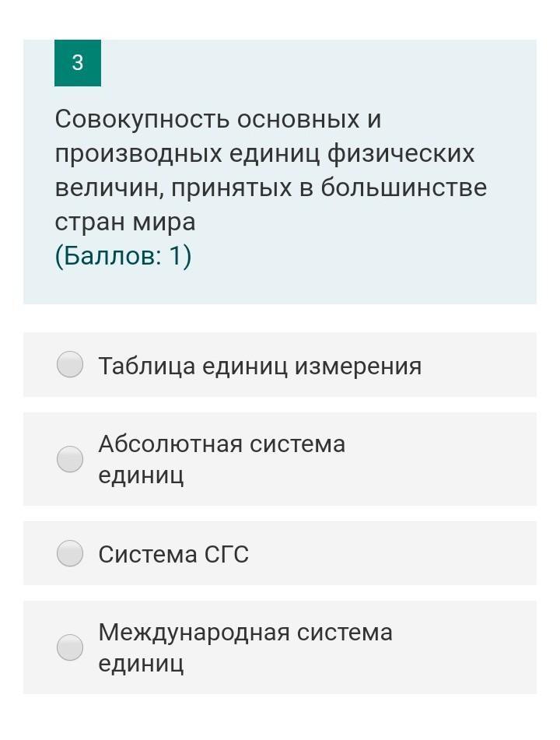
Task: Pick the "Международная система единиц" radio button
Action: tap(70, 647)
